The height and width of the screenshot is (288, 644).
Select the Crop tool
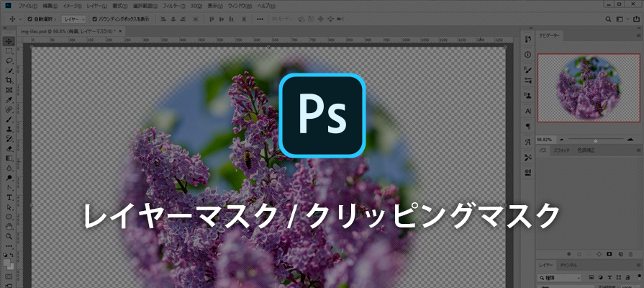click(x=9, y=81)
